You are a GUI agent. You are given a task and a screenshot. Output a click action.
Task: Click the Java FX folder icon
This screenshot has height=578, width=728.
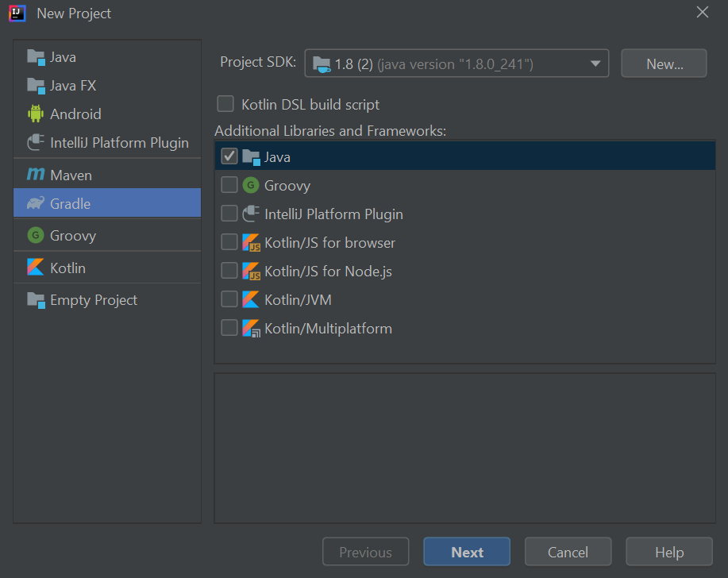click(36, 86)
